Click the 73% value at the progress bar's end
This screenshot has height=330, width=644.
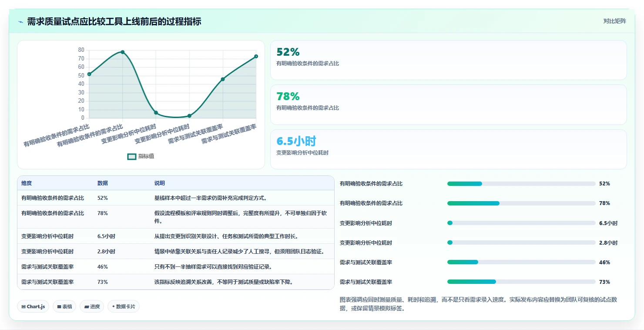tap(604, 282)
